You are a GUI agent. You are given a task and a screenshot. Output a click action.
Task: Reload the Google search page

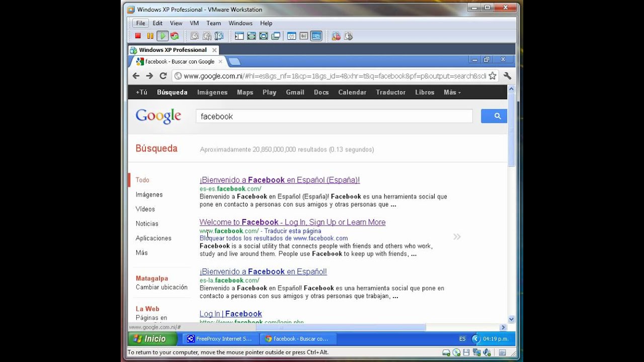click(163, 76)
